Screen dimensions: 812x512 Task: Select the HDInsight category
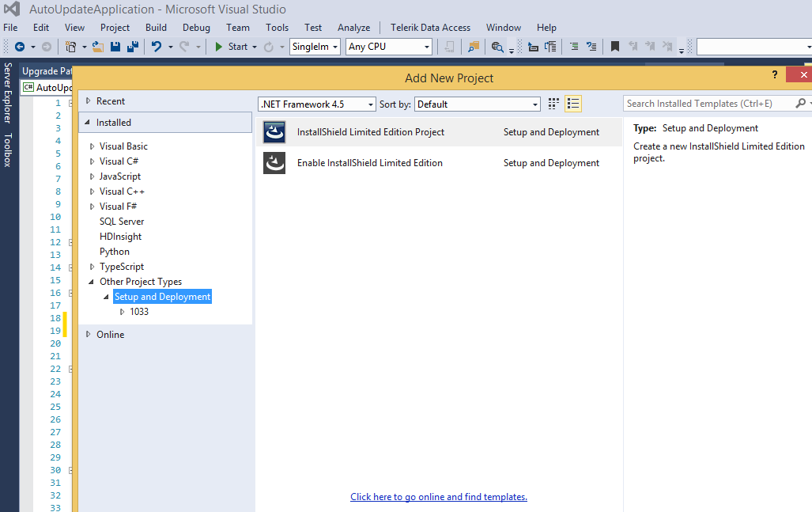pyautogui.click(x=121, y=237)
